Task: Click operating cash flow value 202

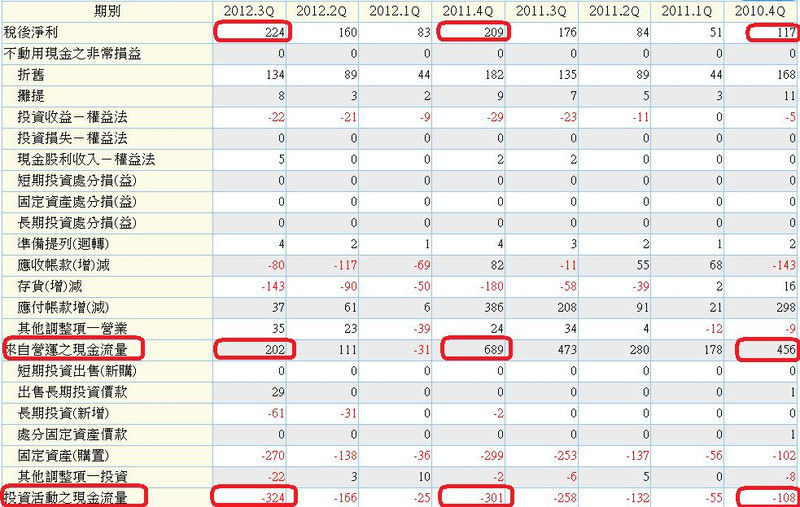Action: [274, 350]
